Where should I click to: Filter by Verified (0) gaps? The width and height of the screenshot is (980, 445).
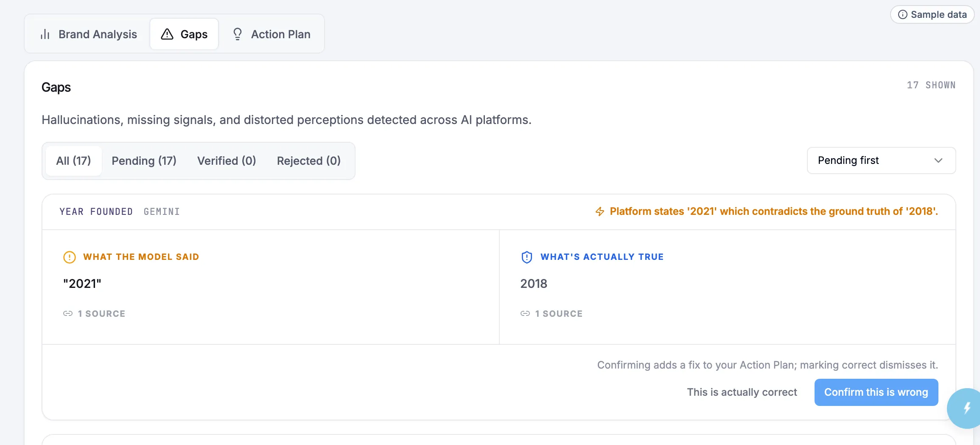click(227, 161)
